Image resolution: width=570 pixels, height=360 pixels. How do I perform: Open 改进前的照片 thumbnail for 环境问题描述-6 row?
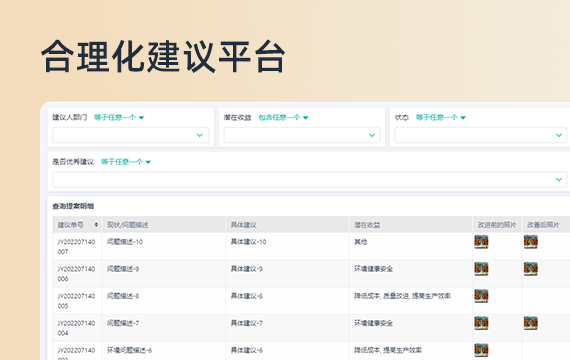point(481,350)
